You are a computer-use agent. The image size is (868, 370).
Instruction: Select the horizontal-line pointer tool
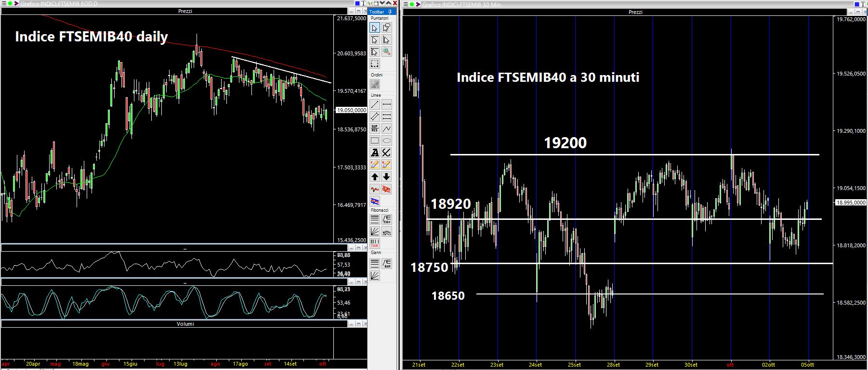375,40
